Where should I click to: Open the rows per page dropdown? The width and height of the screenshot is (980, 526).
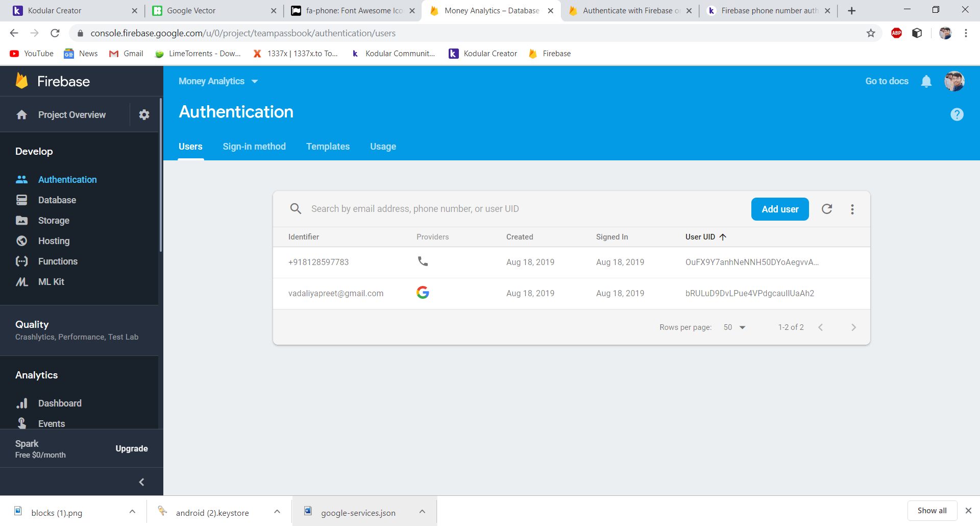pos(734,327)
